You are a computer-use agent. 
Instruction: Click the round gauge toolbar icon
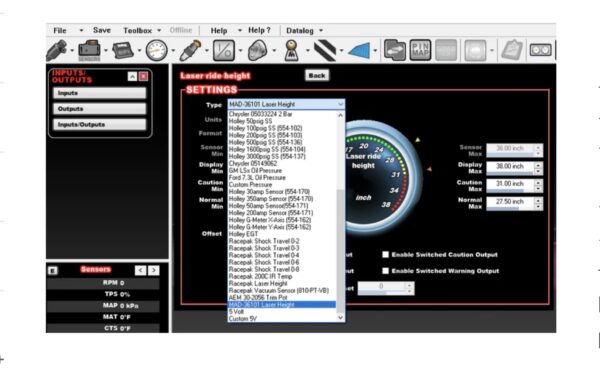(x=157, y=50)
